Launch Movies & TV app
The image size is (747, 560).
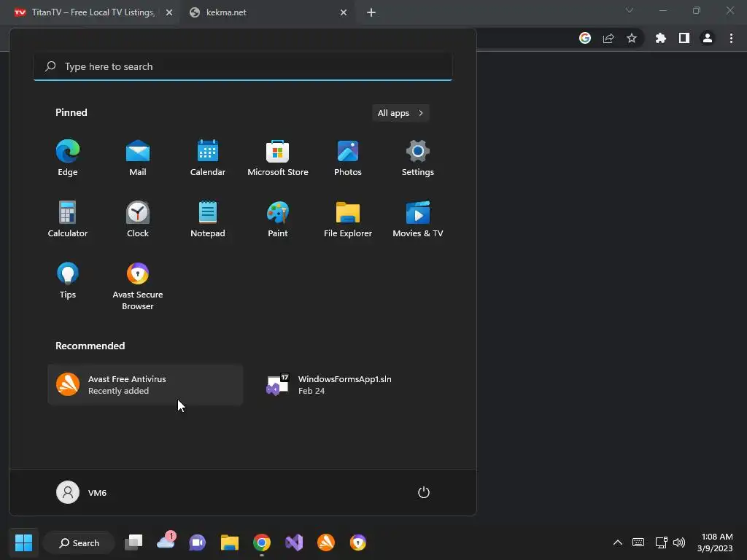[x=418, y=219]
